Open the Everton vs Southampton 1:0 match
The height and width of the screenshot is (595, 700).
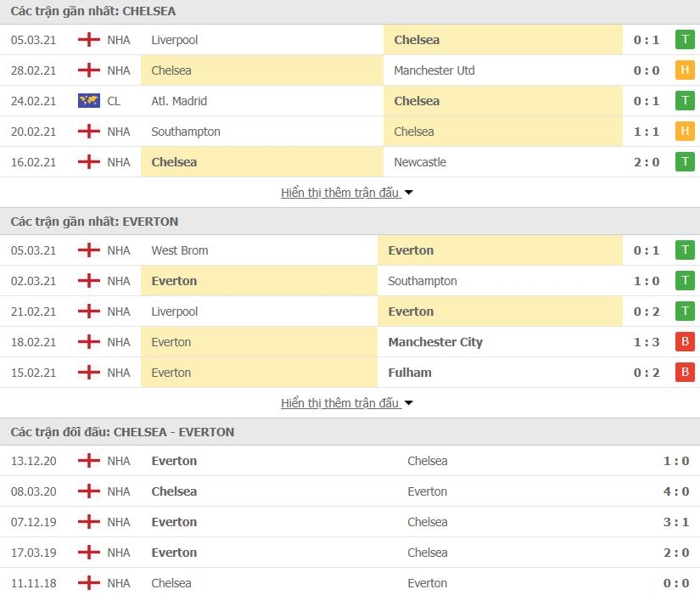tap(646, 281)
